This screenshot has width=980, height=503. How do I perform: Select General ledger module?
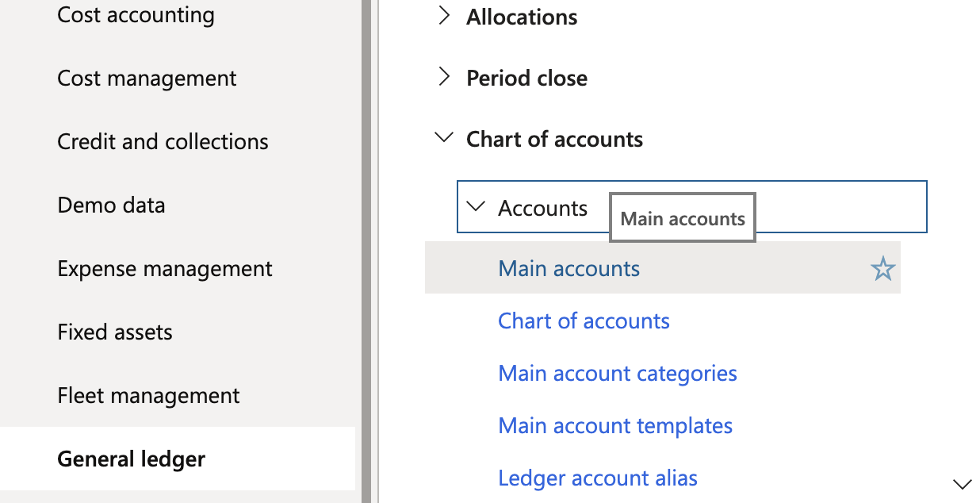[x=178, y=459]
